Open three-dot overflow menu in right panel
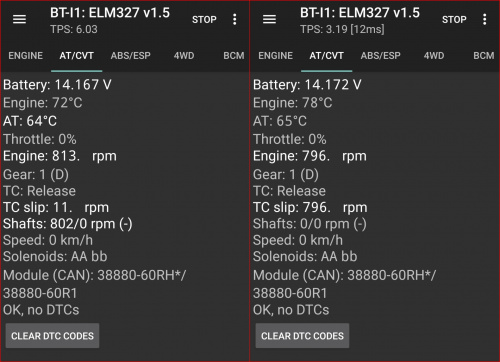500x362 pixels. [485, 19]
